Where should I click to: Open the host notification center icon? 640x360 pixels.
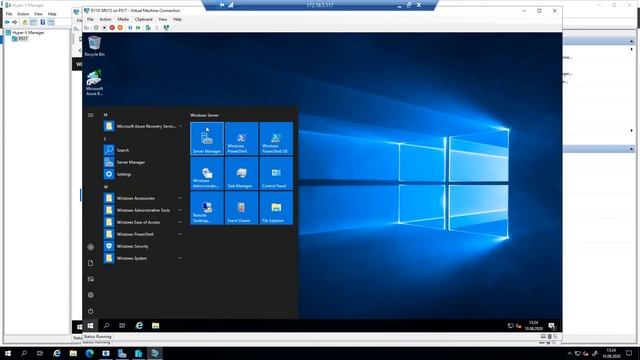tap(629, 353)
